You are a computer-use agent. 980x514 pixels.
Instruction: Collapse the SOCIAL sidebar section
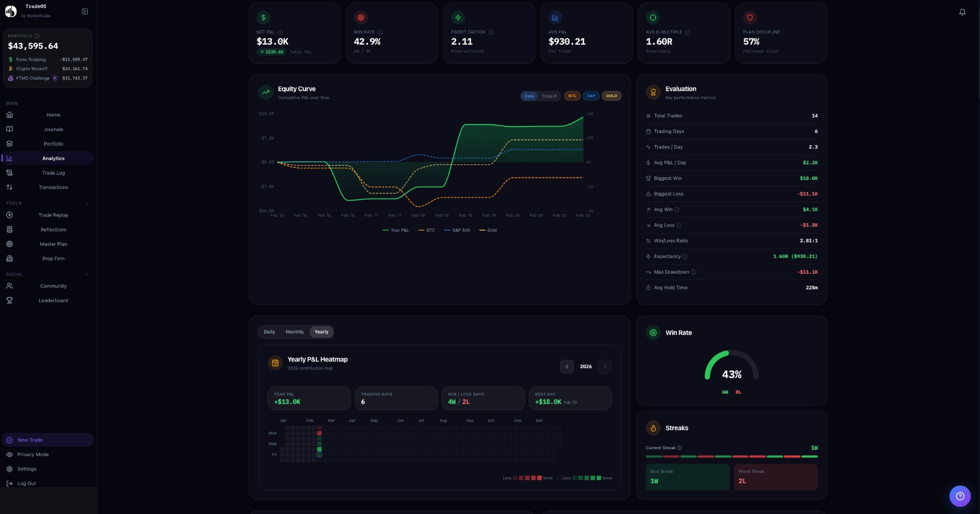(87, 274)
